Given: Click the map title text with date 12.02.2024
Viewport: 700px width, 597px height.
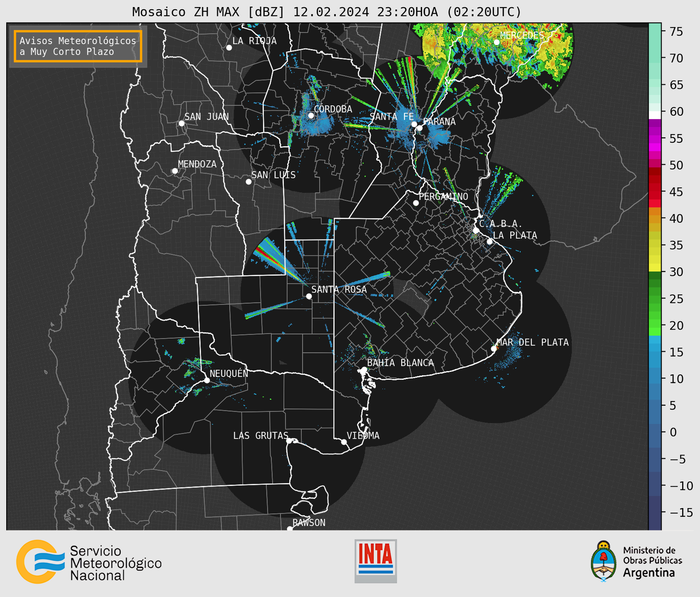Looking at the screenshot, I should [327, 12].
